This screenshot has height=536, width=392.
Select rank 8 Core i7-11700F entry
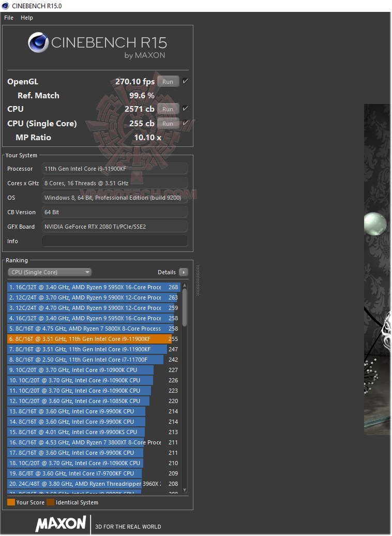tap(94, 360)
